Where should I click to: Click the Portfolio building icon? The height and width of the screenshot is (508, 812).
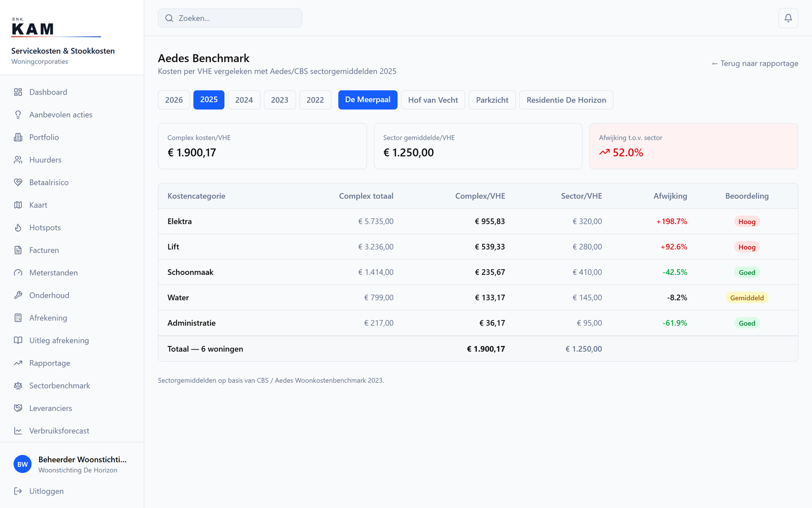click(x=18, y=137)
